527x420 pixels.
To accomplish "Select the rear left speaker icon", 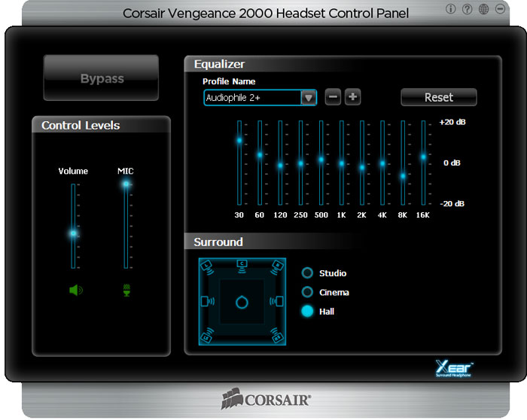I will click(x=207, y=335).
